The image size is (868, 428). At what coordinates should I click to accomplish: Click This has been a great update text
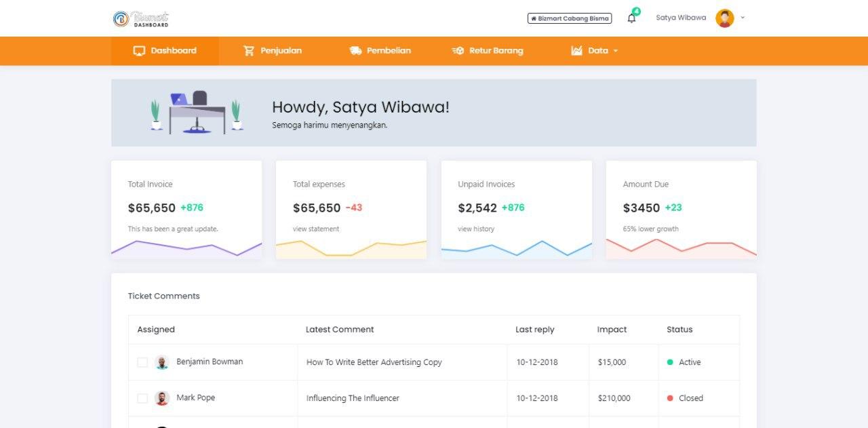click(173, 229)
